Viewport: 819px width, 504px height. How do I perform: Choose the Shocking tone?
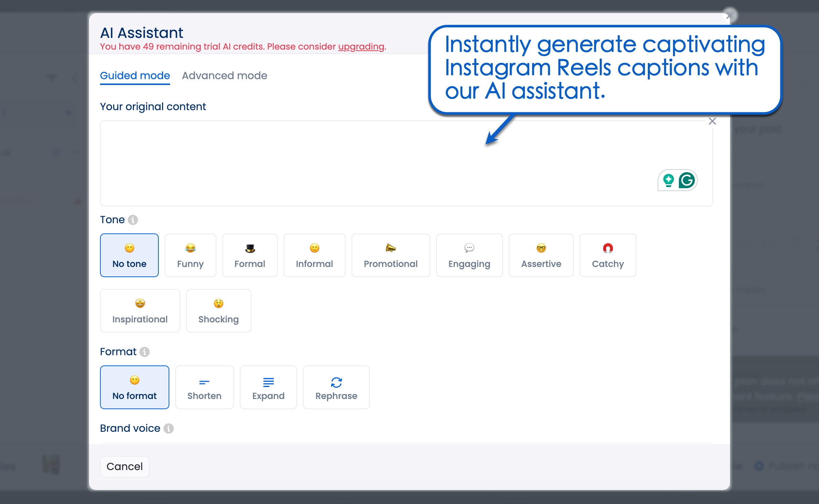coord(218,311)
